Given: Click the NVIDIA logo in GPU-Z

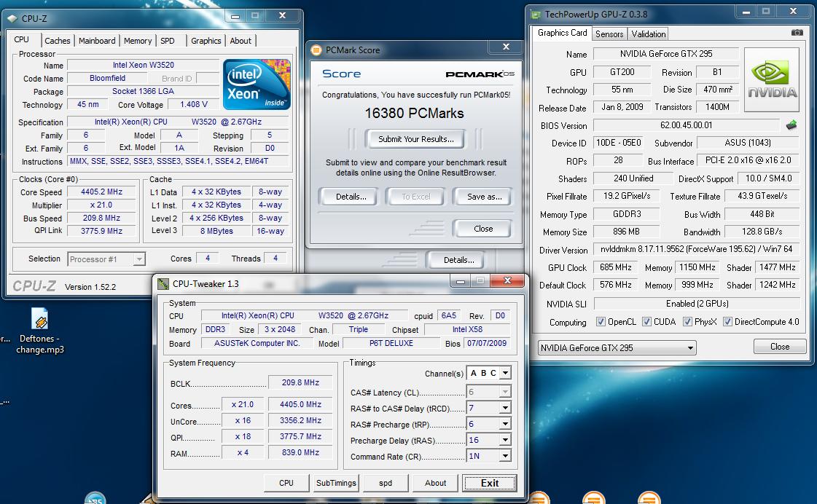Looking at the screenshot, I should (x=772, y=79).
